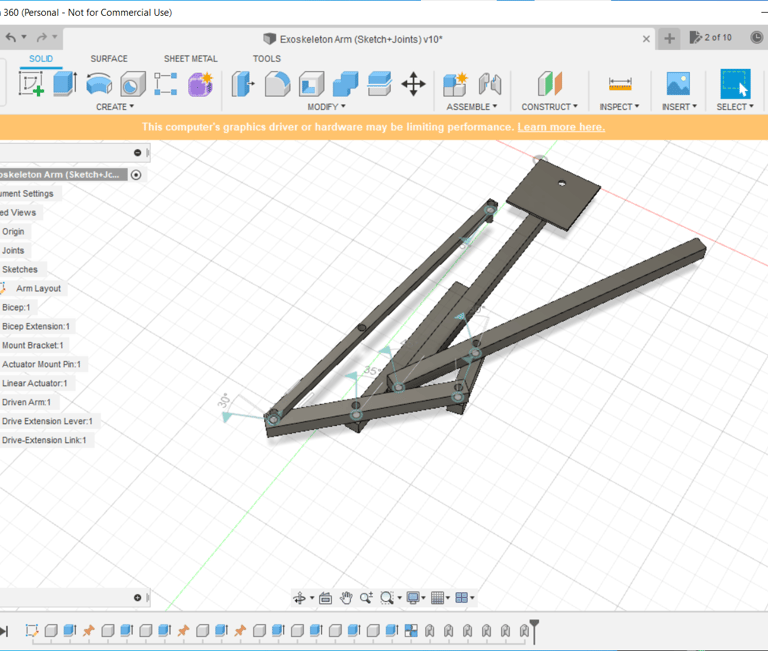
Task: Select the Pan hand tool
Action: click(346, 598)
